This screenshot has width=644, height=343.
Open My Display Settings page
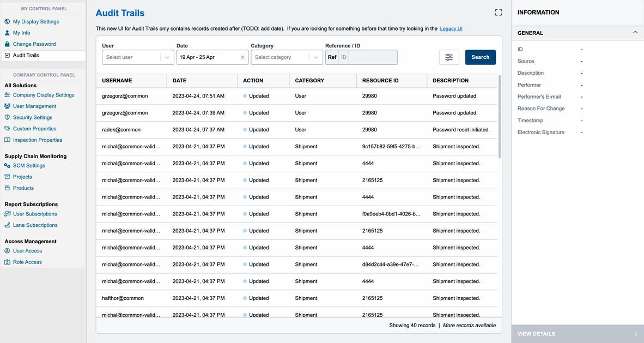(36, 21)
